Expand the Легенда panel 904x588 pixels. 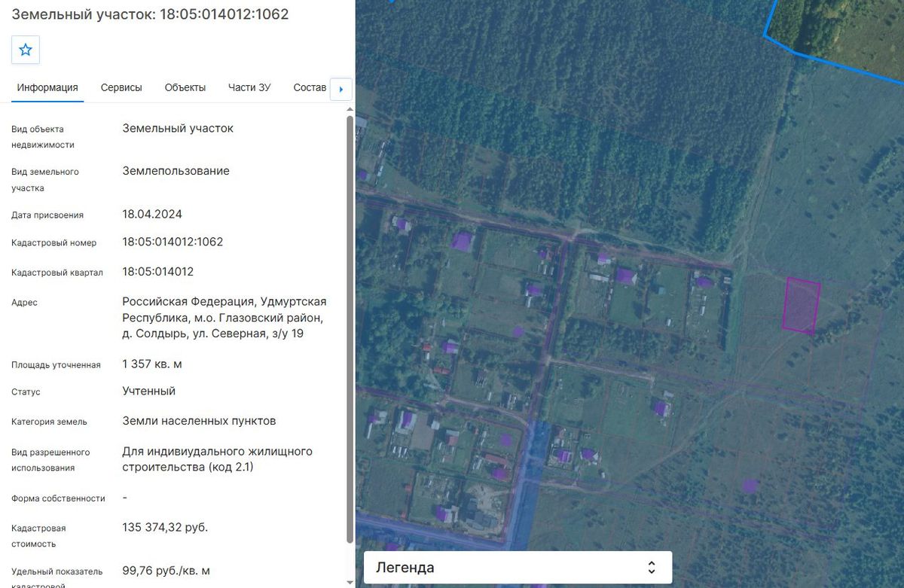click(518, 568)
